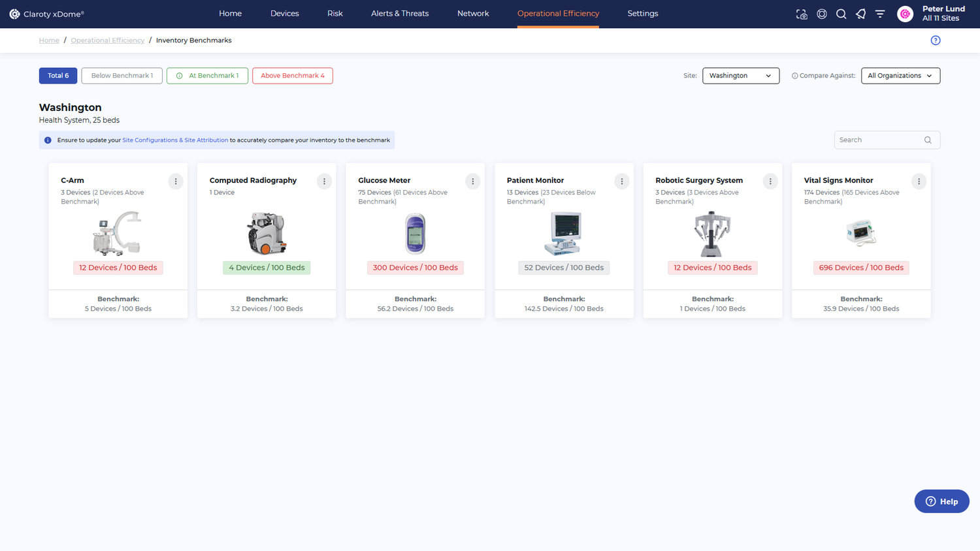Image resolution: width=980 pixels, height=551 pixels.
Task: Switch to the Devices menu
Action: pyautogui.click(x=284, y=14)
